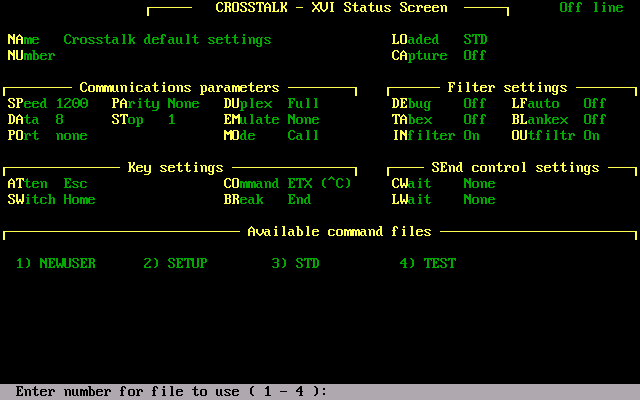
Task: Select the NEWUSER command file entry
Action: pyautogui.click(x=56, y=263)
